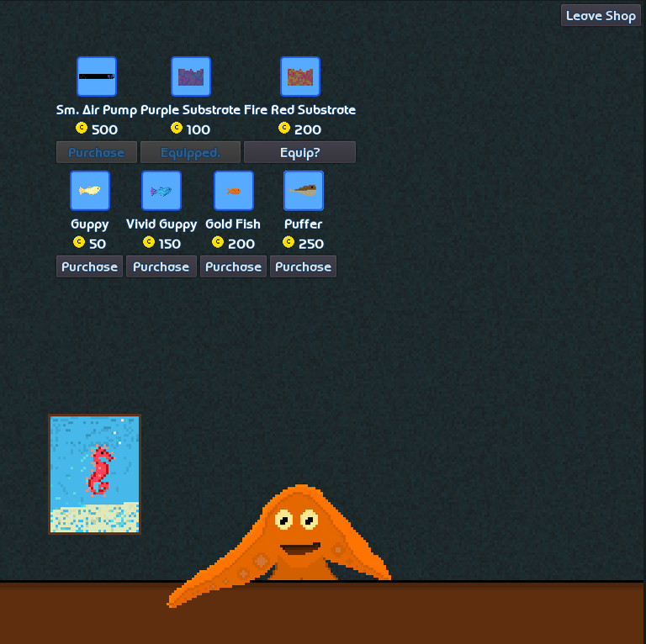646x644 pixels.
Task: Click the 250 price text
Action: pos(311,244)
